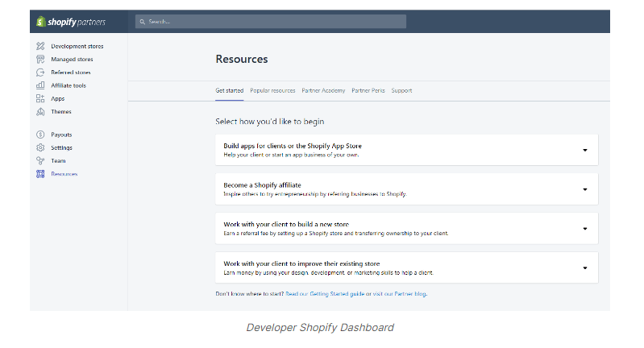Screen dimensions: 644x348
Task: Open the Team page label
Action: (x=58, y=161)
